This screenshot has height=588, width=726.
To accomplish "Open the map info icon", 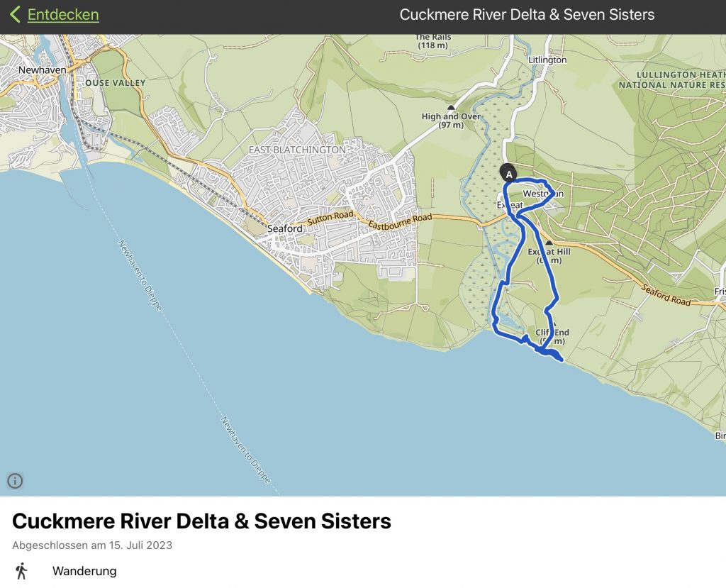I will point(15,481).
